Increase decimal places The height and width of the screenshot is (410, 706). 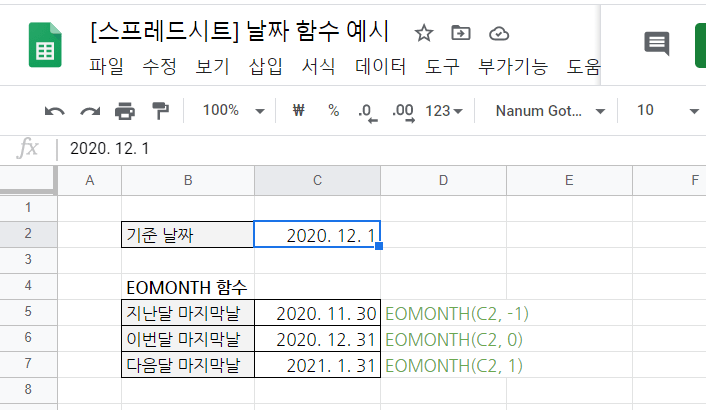[403, 111]
